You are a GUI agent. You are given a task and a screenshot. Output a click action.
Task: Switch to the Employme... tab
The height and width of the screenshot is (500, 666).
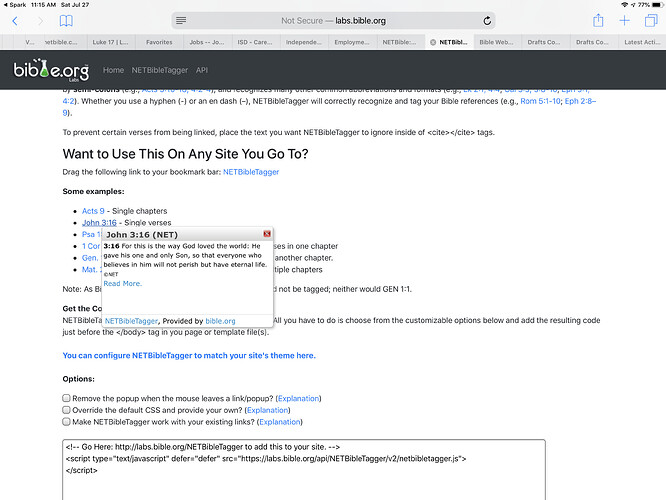pos(352,42)
